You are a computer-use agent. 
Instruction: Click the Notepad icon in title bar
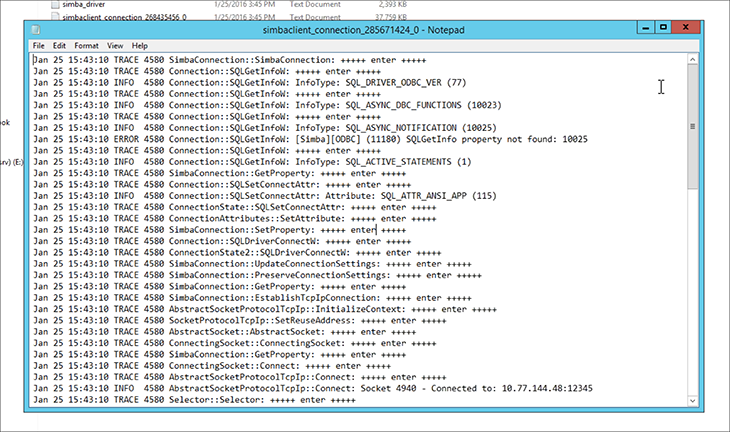pos(36,30)
